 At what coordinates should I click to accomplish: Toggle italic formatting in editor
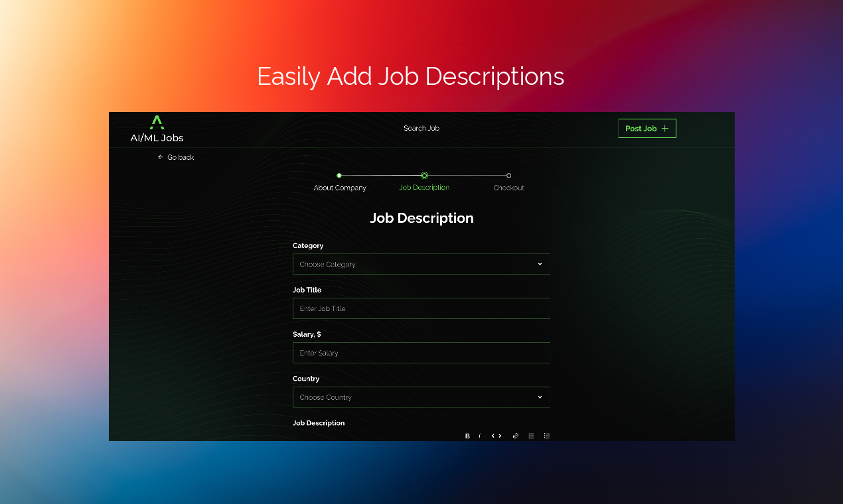[x=480, y=436]
